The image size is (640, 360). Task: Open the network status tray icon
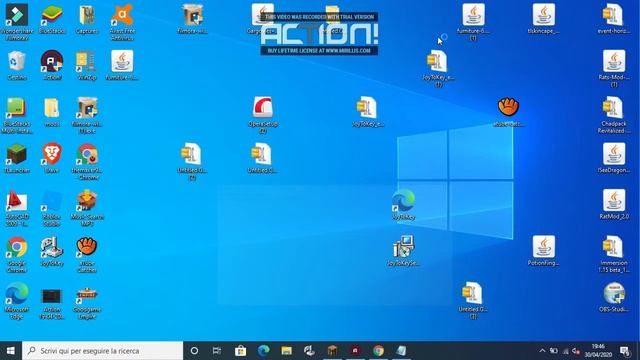[565, 351]
